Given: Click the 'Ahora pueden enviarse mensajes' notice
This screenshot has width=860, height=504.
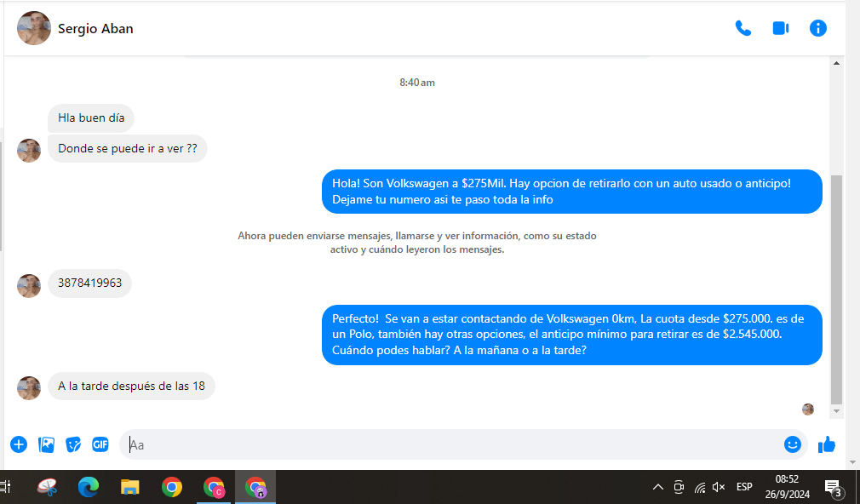Looking at the screenshot, I should 417,243.
